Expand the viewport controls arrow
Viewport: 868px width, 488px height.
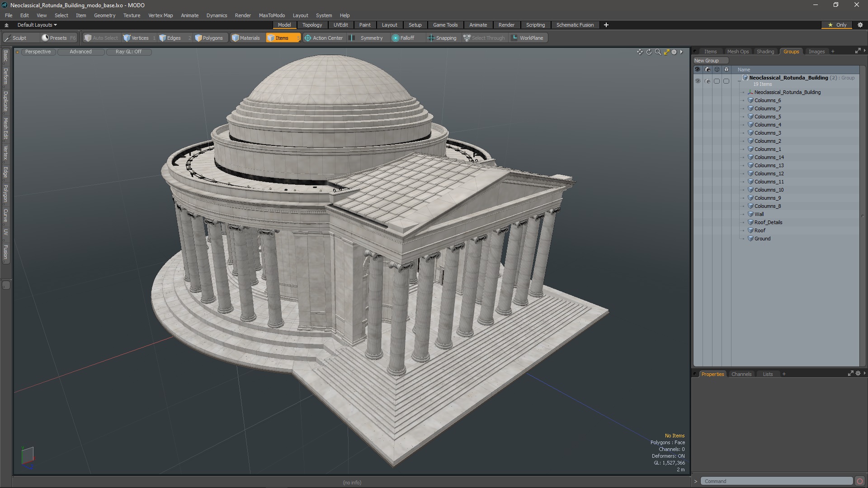coord(681,52)
